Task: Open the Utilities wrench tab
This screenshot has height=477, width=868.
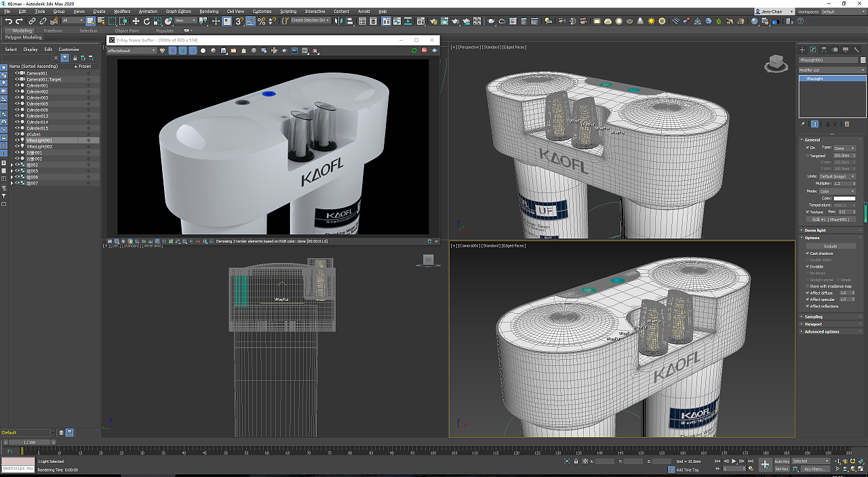Action: (x=856, y=49)
